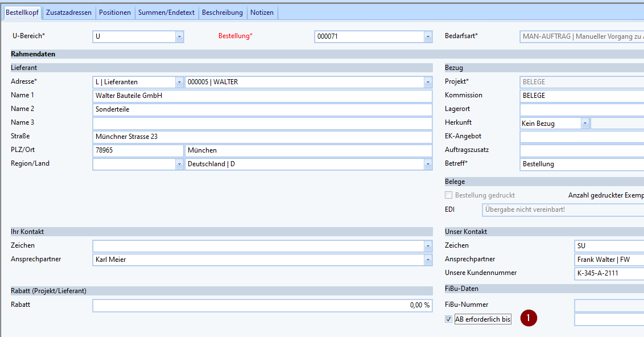Click the red number 1 marker badge
The image size is (644, 337).
pyautogui.click(x=529, y=319)
